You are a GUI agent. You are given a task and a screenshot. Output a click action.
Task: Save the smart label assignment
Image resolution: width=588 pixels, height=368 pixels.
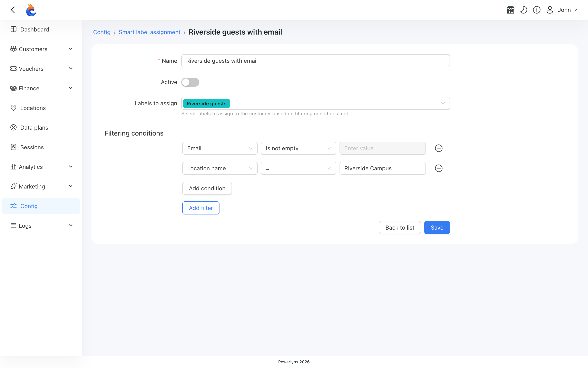tap(437, 228)
